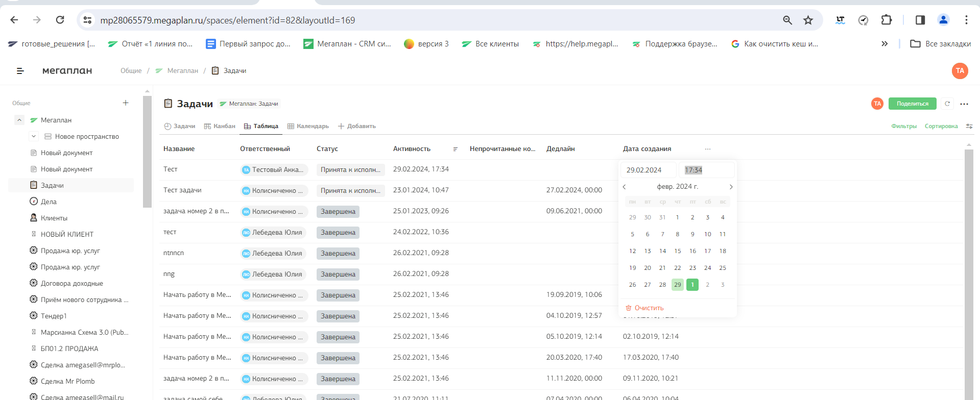The height and width of the screenshot is (400, 980).
Task: Click the sort icon in the Активность column header
Action: click(455, 149)
